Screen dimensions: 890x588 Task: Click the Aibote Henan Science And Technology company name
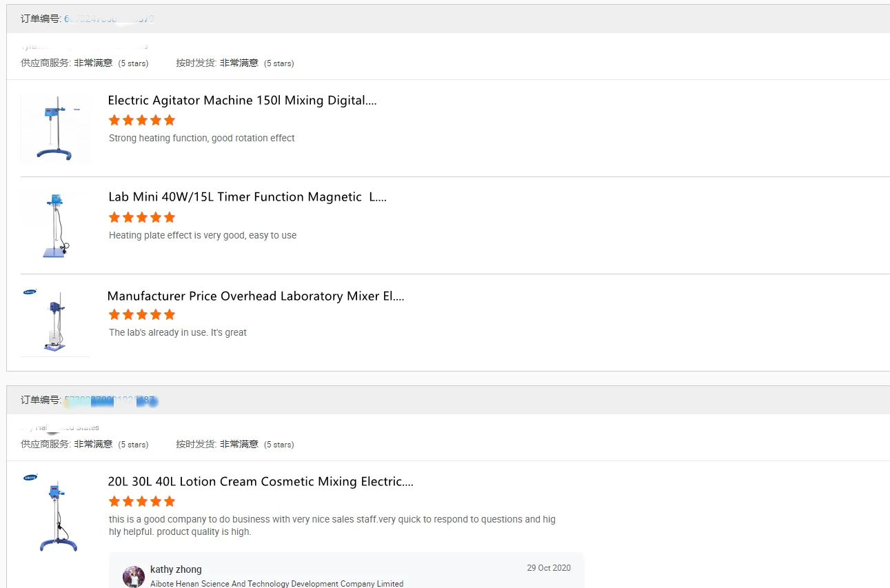pyautogui.click(x=276, y=584)
